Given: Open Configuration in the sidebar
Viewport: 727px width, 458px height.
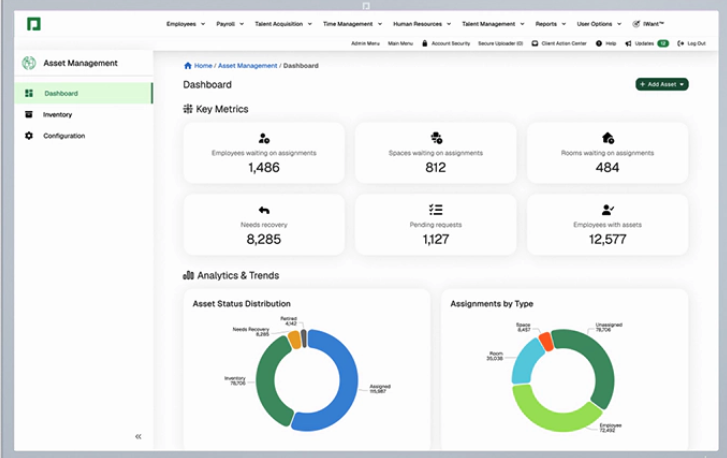Looking at the screenshot, I should pos(83,136).
